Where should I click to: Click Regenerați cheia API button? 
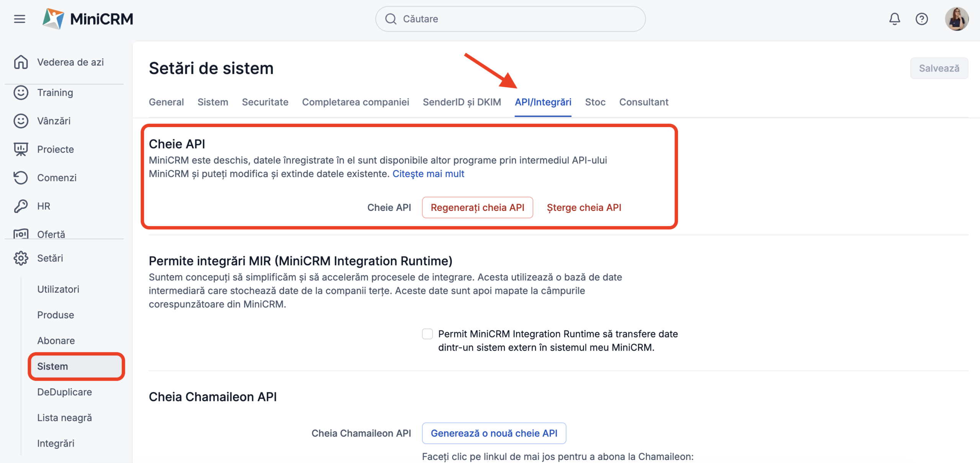(477, 207)
